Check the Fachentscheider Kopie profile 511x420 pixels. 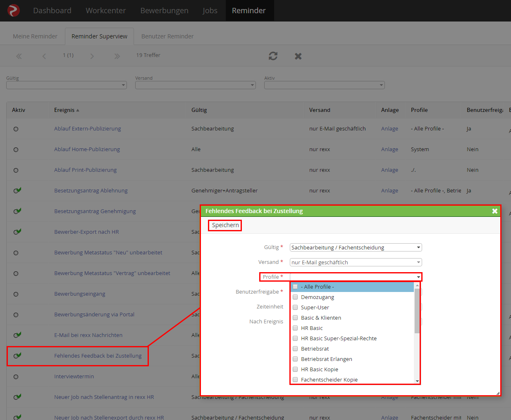(x=295, y=380)
